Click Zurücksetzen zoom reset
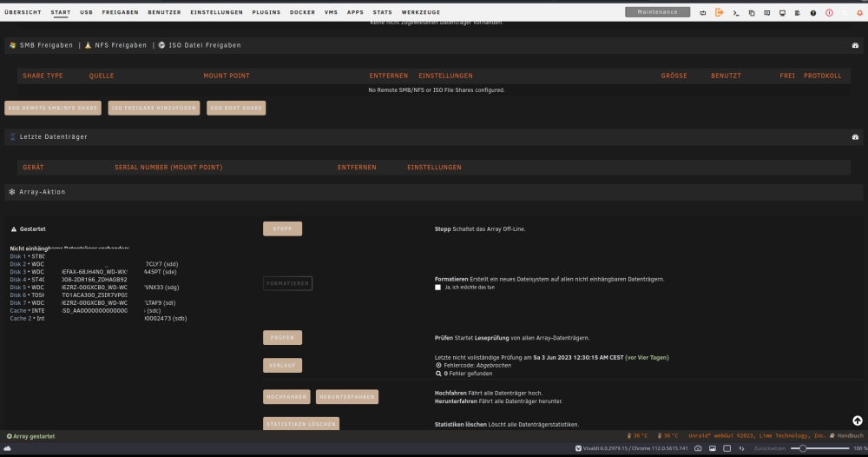Screen dimensions: 868x457 point(769,448)
